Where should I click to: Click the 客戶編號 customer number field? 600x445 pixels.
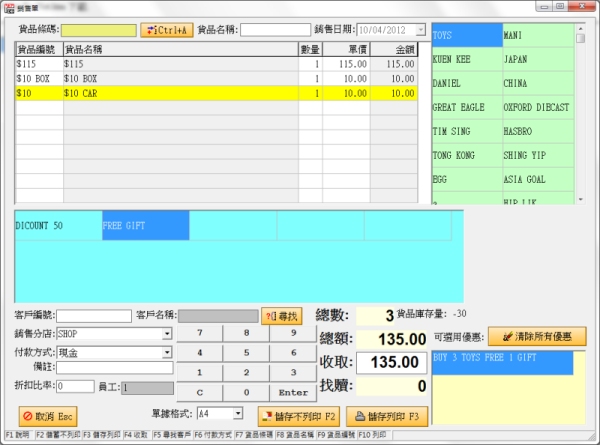pos(94,316)
